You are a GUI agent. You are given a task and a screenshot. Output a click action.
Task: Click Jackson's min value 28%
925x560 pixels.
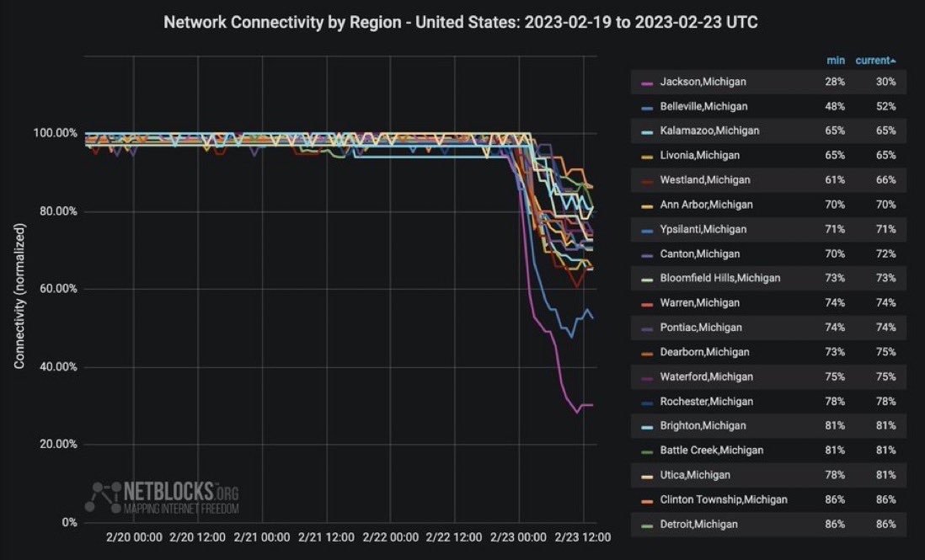pyautogui.click(x=835, y=82)
